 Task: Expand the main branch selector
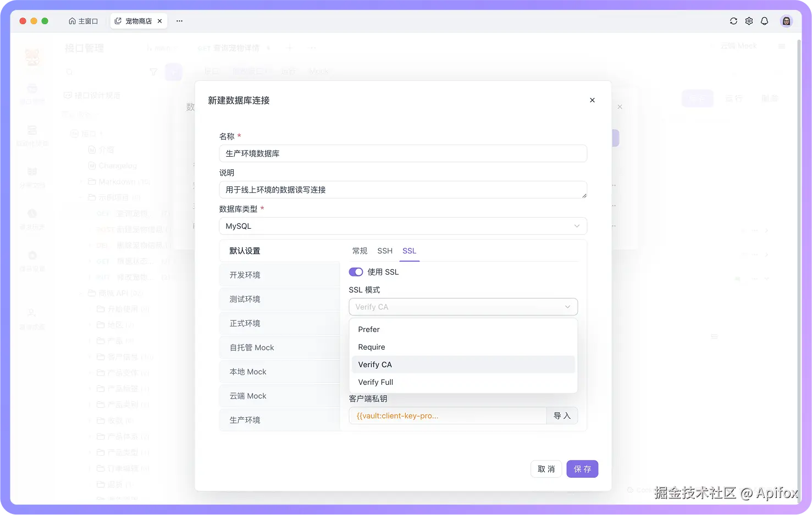(162, 48)
